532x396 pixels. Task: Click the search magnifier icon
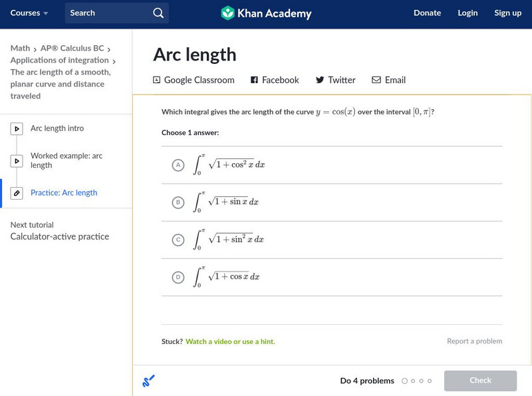tap(158, 13)
